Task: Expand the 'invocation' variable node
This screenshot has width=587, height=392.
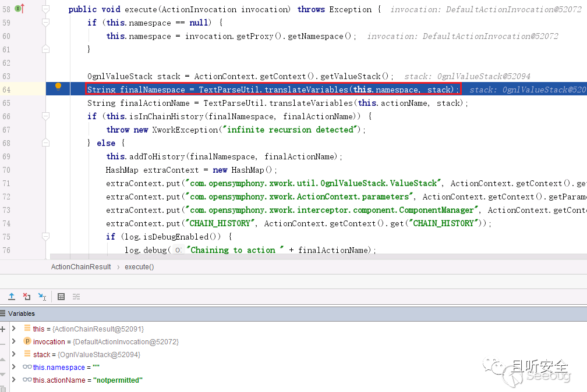Action: click(x=14, y=342)
